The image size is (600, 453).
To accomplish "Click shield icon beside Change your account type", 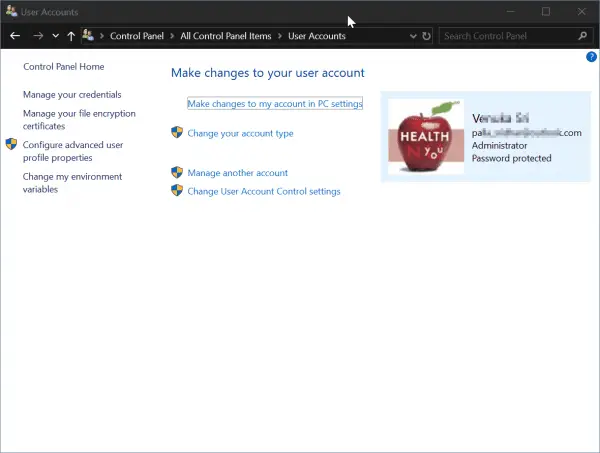I will 177,132.
